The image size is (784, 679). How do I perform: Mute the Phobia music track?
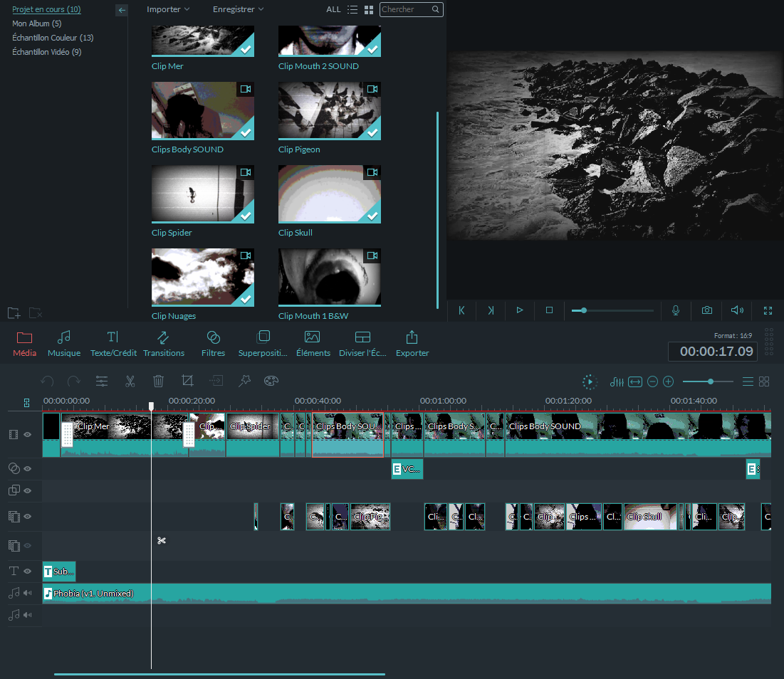click(x=28, y=593)
